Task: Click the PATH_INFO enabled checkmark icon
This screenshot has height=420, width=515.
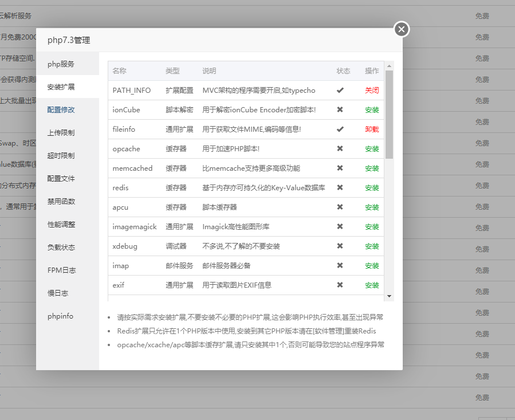Action: [x=340, y=90]
